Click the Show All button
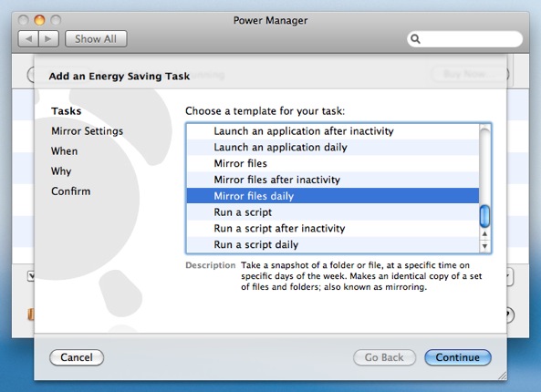 [96, 38]
